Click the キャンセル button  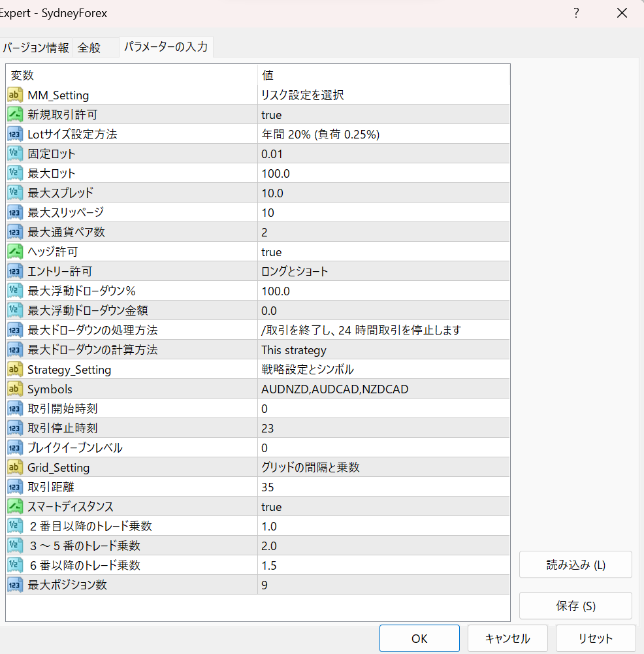(507, 638)
